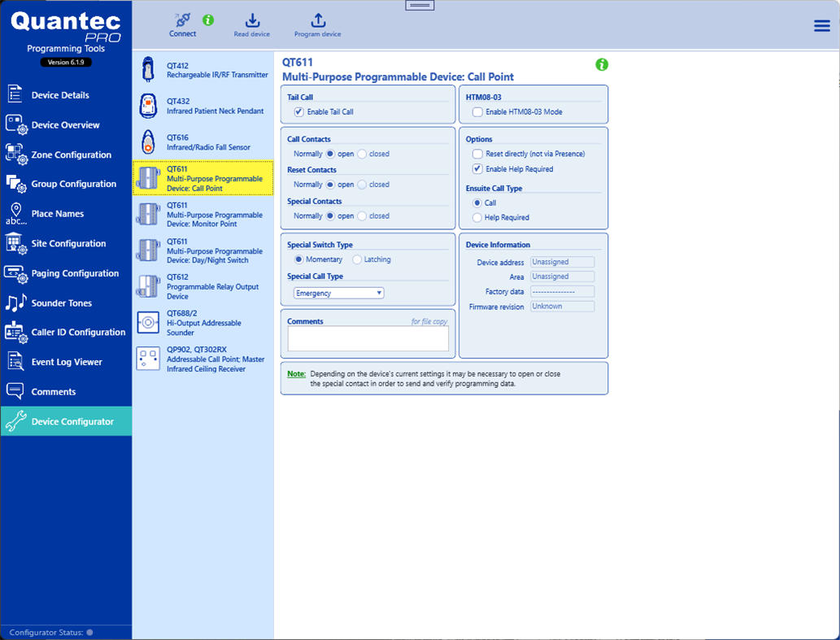Click into the Comments text box
This screenshot has height=640, width=840.
click(368, 339)
